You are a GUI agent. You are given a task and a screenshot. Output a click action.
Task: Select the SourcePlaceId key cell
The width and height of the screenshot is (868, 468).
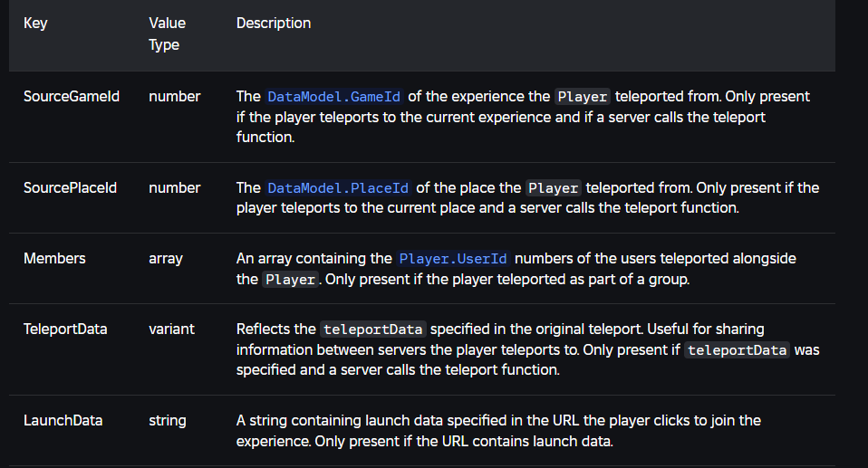70,187
